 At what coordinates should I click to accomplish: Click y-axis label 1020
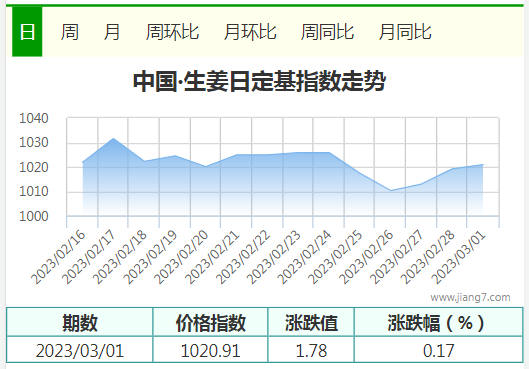(x=34, y=167)
